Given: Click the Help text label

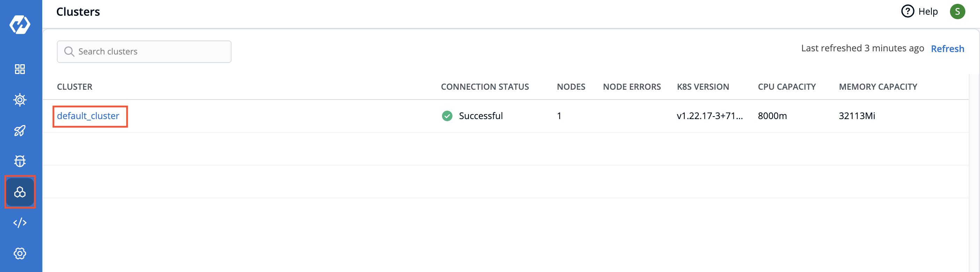Looking at the screenshot, I should pos(928,12).
